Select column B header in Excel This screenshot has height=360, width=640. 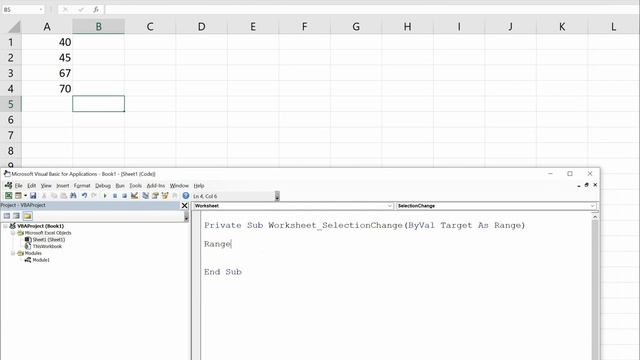tap(98, 27)
